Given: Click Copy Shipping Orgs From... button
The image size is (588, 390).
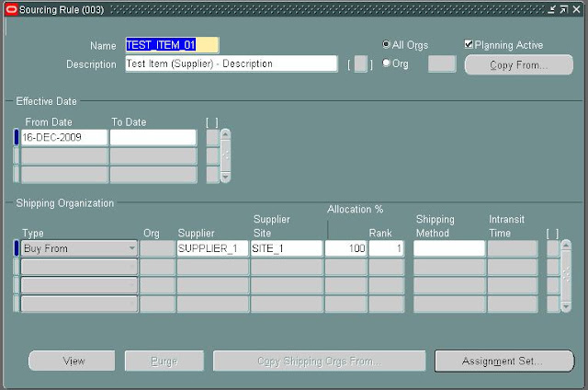Looking at the screenshot, I should click(x=319, y=361).
